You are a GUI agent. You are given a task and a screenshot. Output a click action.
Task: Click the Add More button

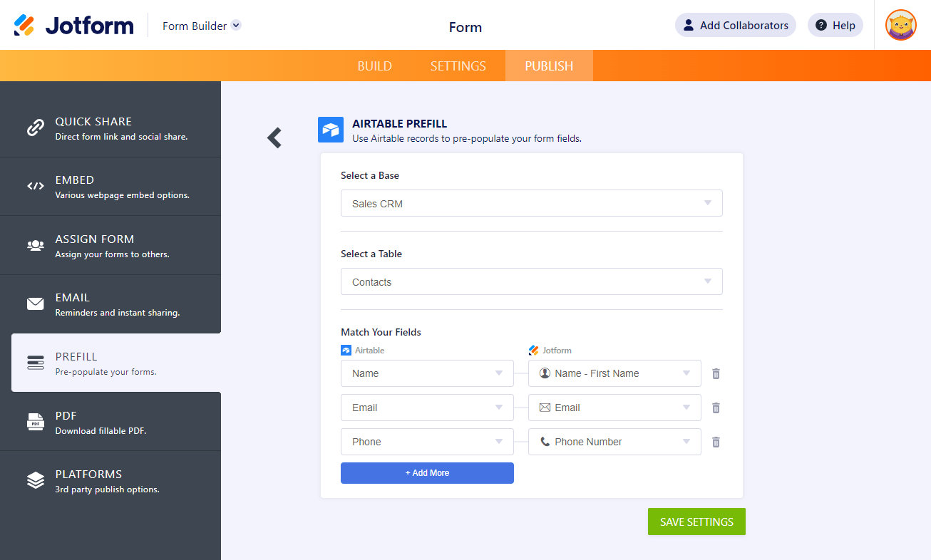427,473
